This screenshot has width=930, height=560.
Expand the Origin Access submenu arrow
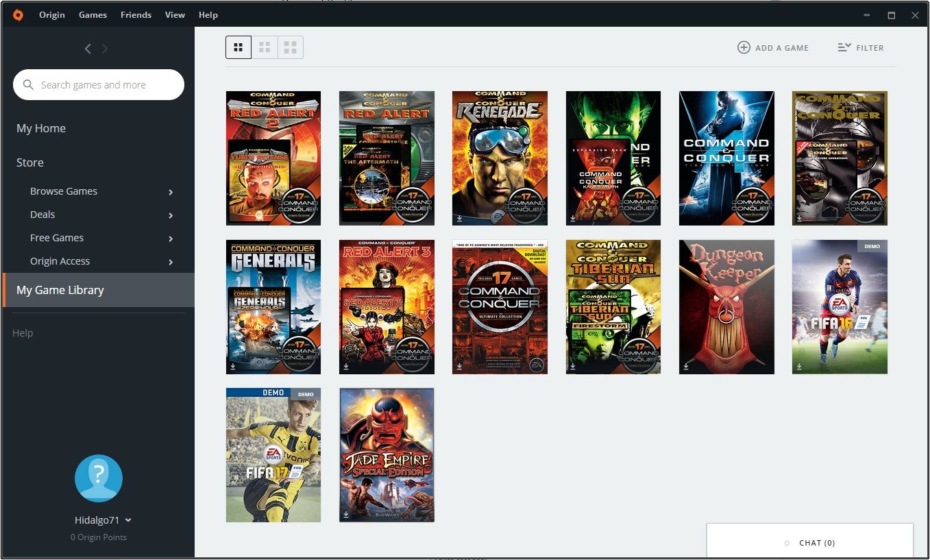[x=171, y=262]
